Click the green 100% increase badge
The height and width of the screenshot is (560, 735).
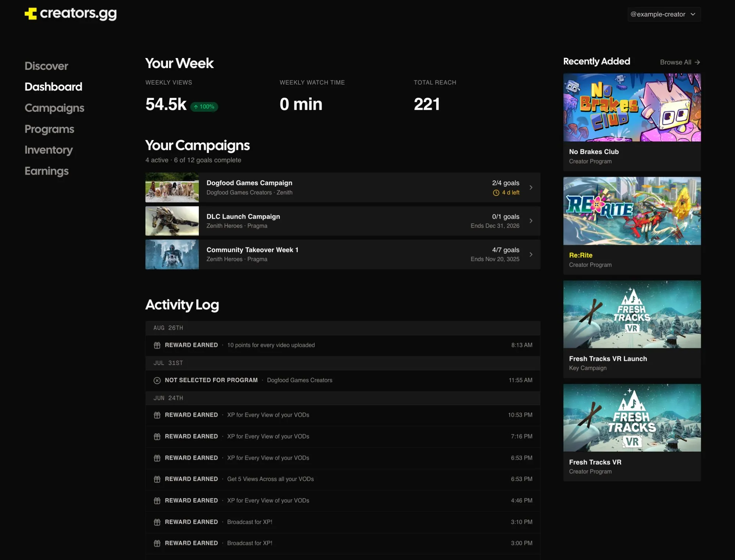coord(204,107)
